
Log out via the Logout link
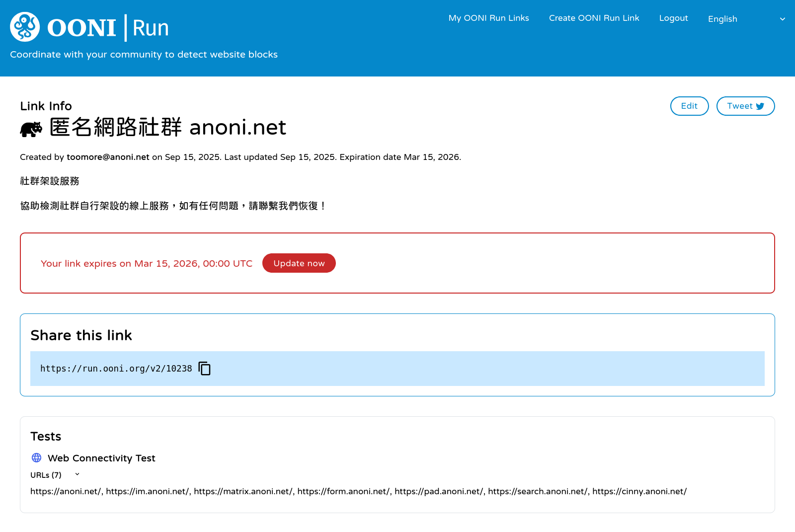[673, 18]
